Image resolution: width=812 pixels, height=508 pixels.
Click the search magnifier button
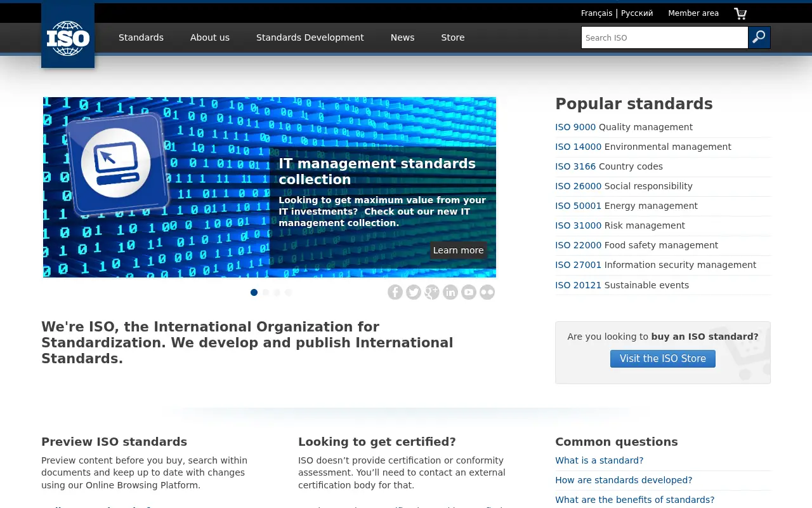[x=759, y=37]
